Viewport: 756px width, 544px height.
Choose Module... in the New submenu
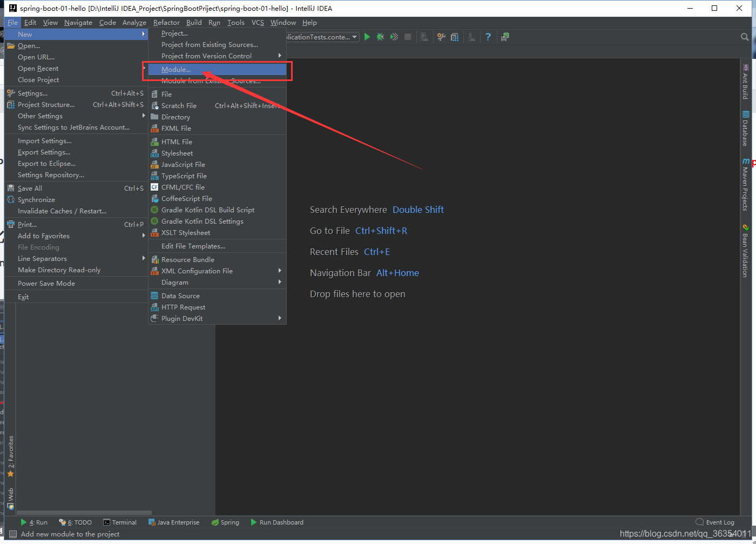click(218, 69)
